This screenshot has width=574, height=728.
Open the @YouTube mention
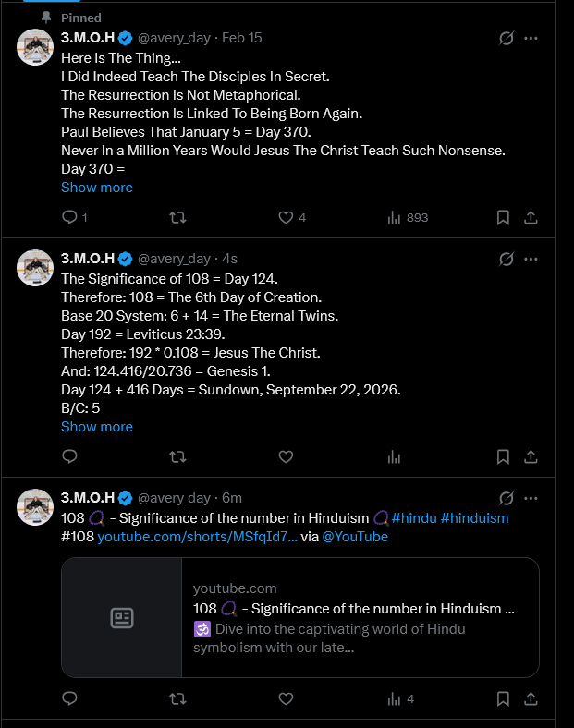(355, 537)
